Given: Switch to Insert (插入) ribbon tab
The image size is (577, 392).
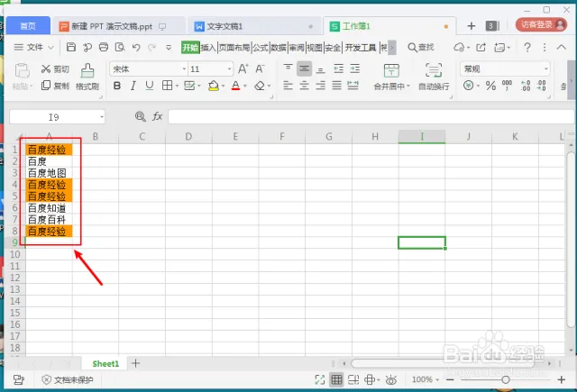Looking at the screenshot, I should pyautogui.click(x=208, y=48).
